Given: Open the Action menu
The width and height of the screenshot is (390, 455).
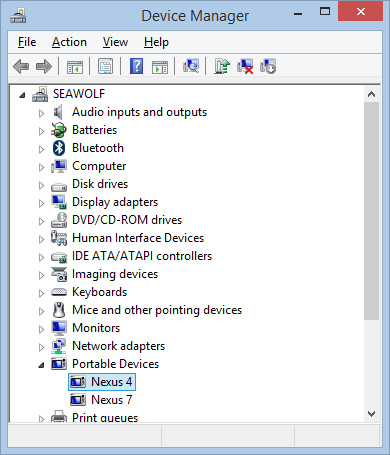Looking at the screenshot, I should pyautogui.click(x=69, y=42).
